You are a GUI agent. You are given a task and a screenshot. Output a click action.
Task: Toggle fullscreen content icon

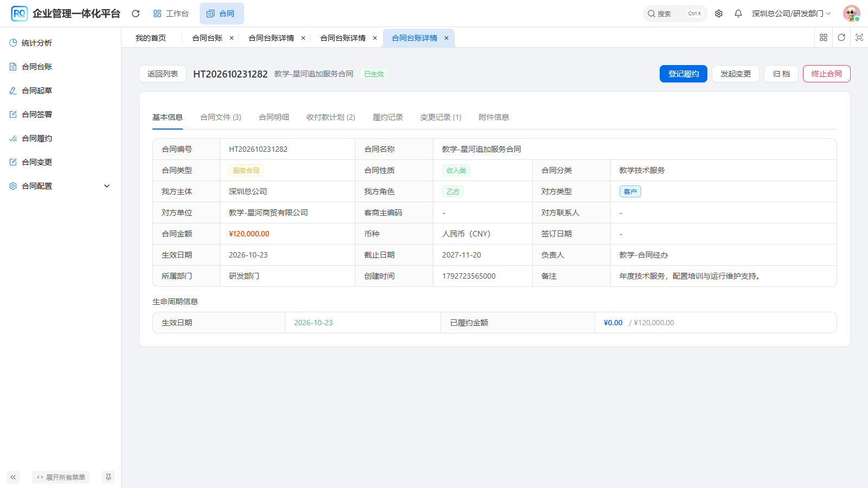click(x=859, y=37)
